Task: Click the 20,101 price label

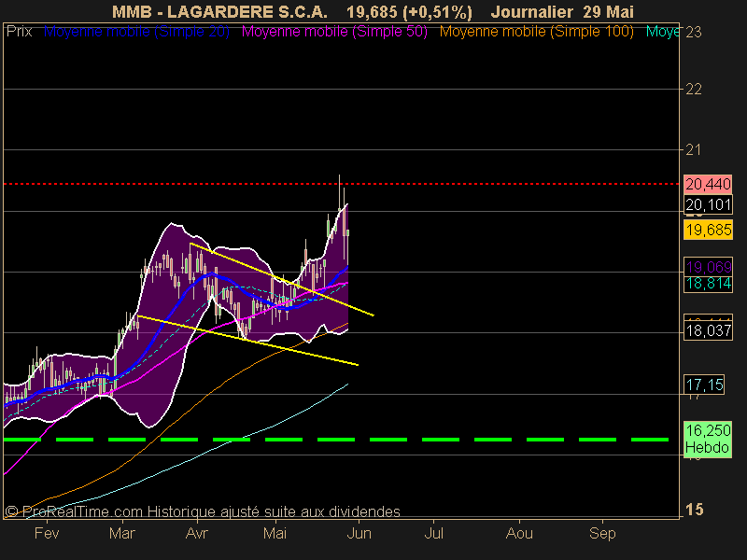Action: pyautogui.click(x=708, y=204)
